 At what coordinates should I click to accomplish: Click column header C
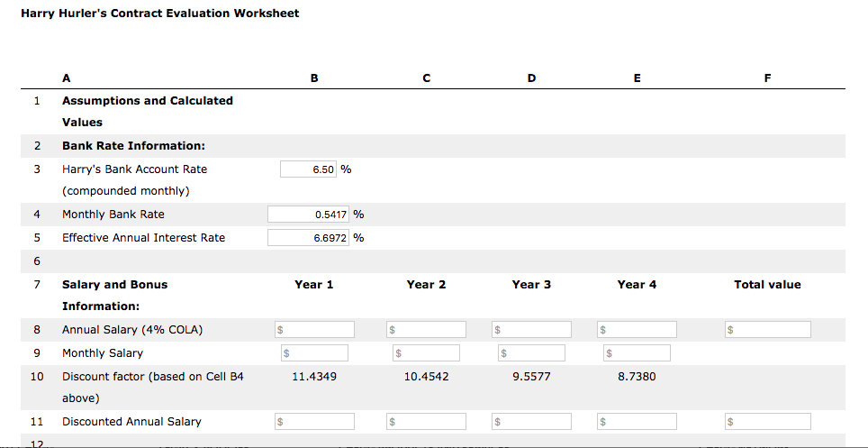426,78
